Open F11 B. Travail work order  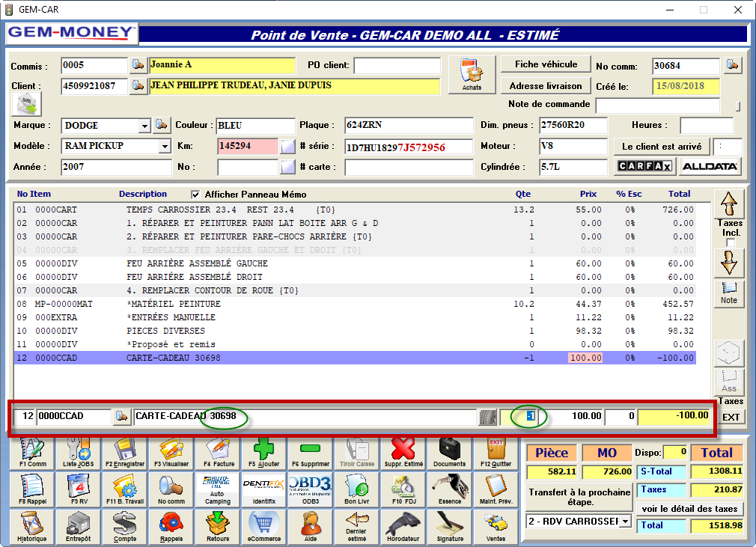pyautogui.click(x=125, y=489)
